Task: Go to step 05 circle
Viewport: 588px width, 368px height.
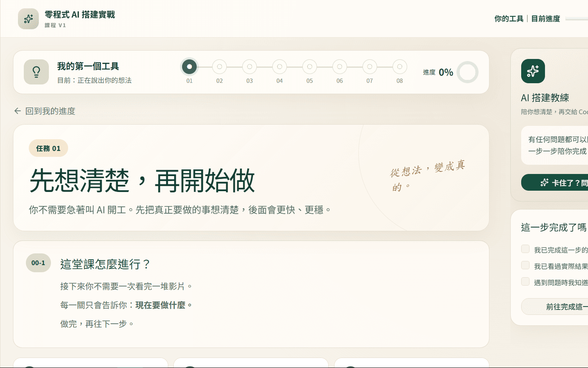Action: pyautogui.click(x=310, y=66)
